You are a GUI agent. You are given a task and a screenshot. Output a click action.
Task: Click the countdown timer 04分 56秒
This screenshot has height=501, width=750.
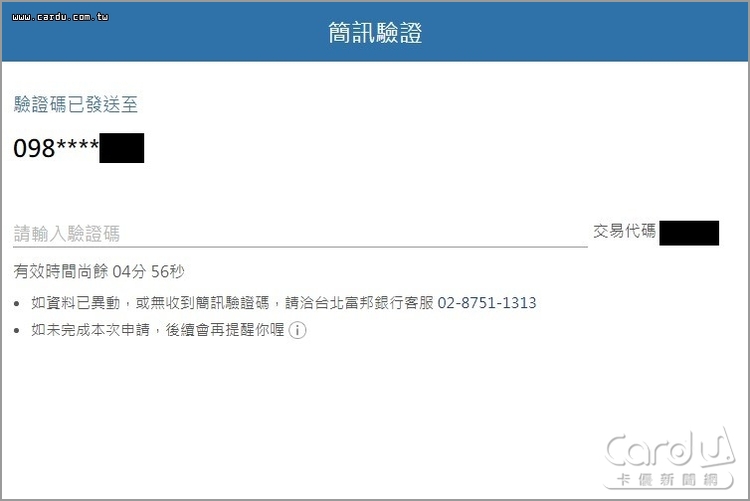tap(148, 272)
